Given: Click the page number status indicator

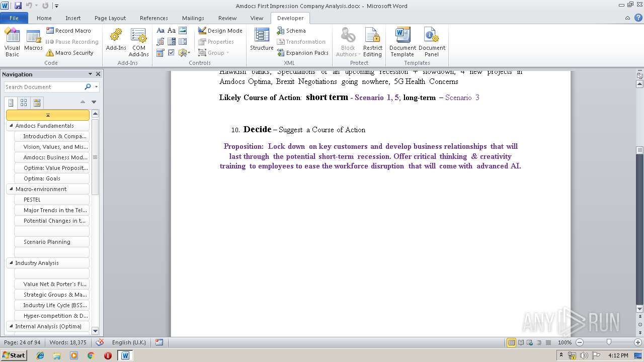Looking at the screenshot, I should coord(22,342).
